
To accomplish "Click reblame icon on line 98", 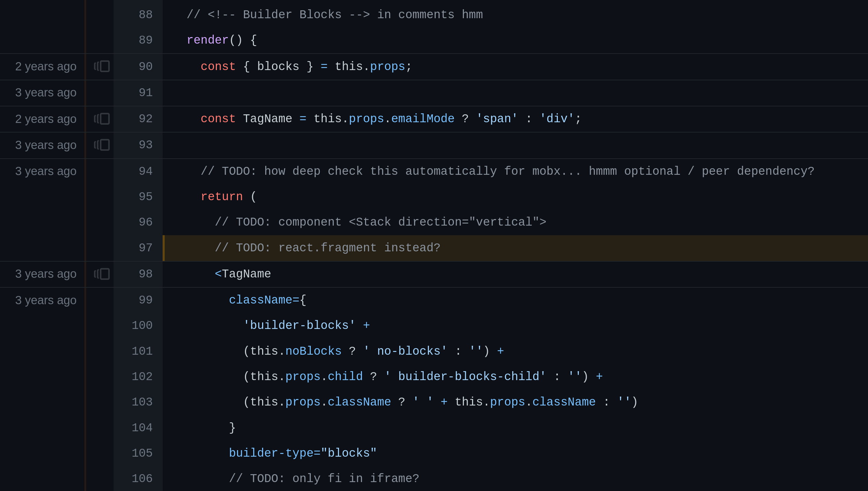I will point(102,274).
